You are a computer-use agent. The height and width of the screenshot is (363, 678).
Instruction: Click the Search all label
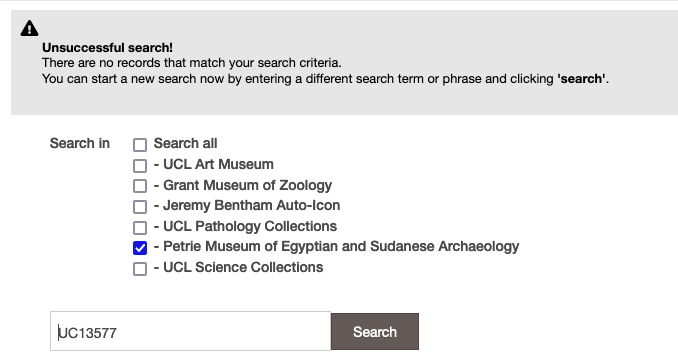pos(185,143)
